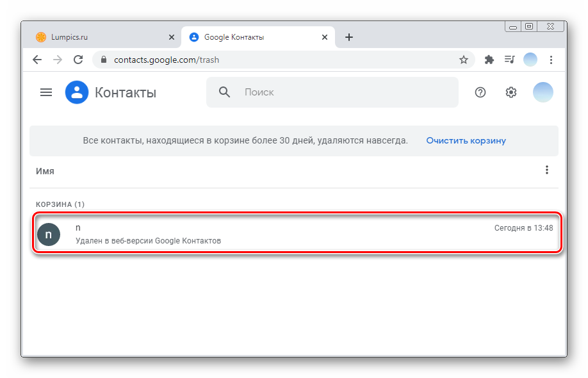The height and width of the screenshot is (378, 588).
Task: Click the Chrome profile avatar in toolbar
Action: (x=530, y=60)
